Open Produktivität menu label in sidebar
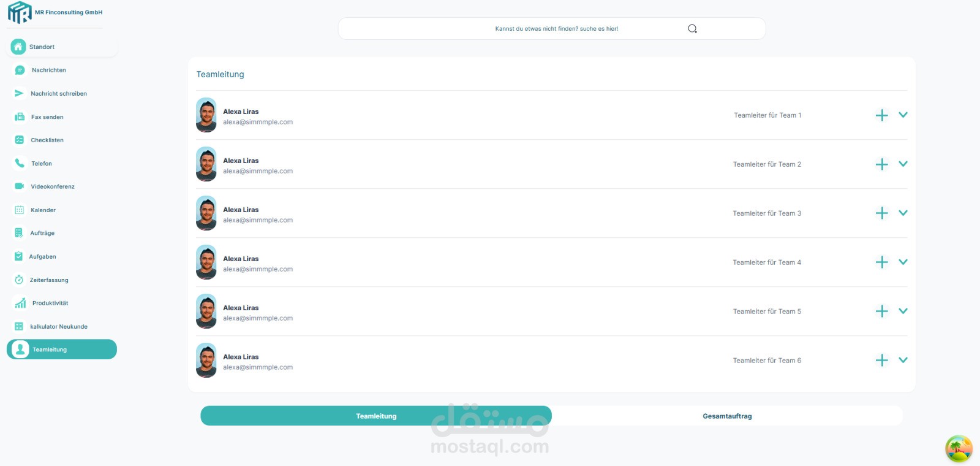Viewport: 980px width, 466px height. click(x=50, y=303)
